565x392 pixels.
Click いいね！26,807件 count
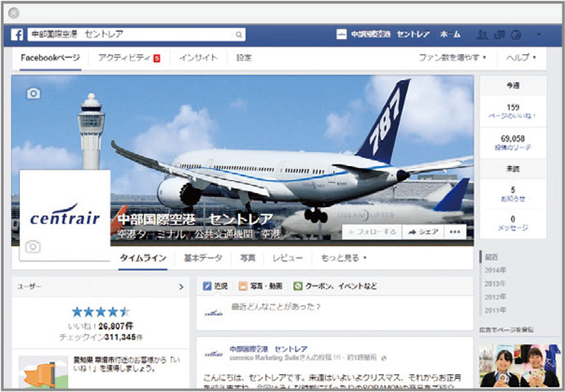(x=101, y=327)
